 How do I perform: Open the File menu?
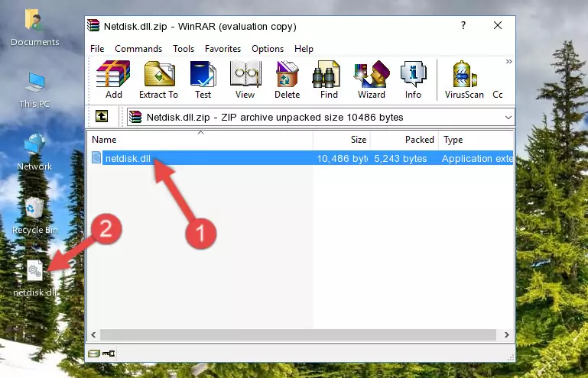coord(97,49)
